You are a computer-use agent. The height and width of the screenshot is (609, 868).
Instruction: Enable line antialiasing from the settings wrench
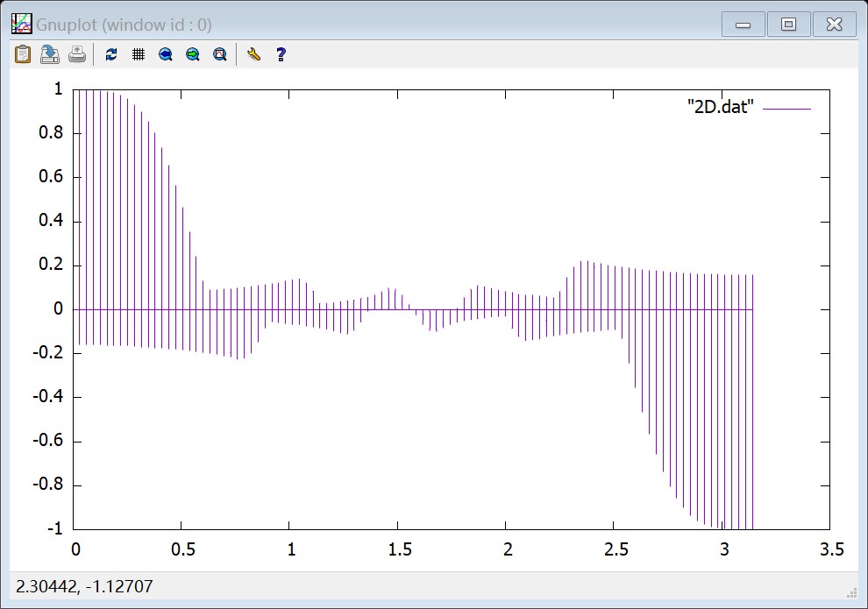[x=254, y=54]
